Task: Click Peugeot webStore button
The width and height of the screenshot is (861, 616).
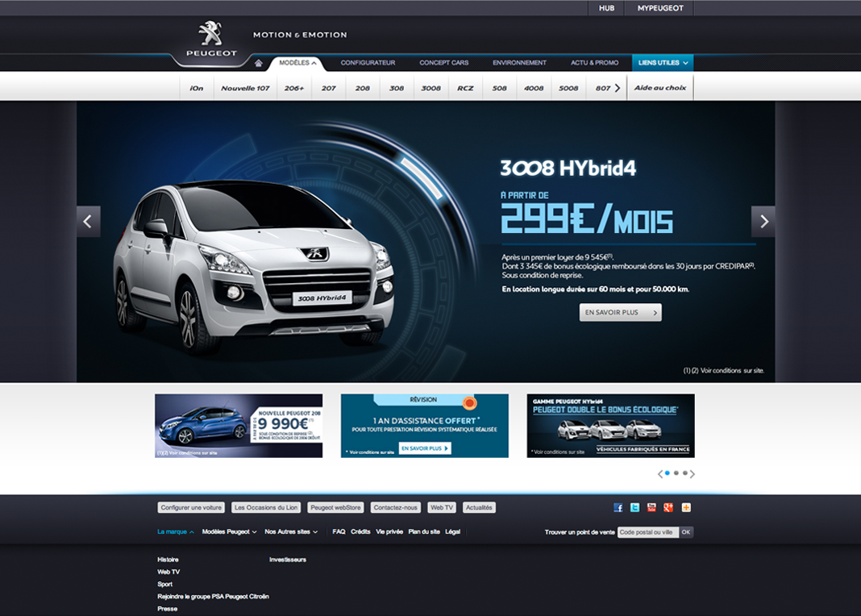Action: (335, 508)
